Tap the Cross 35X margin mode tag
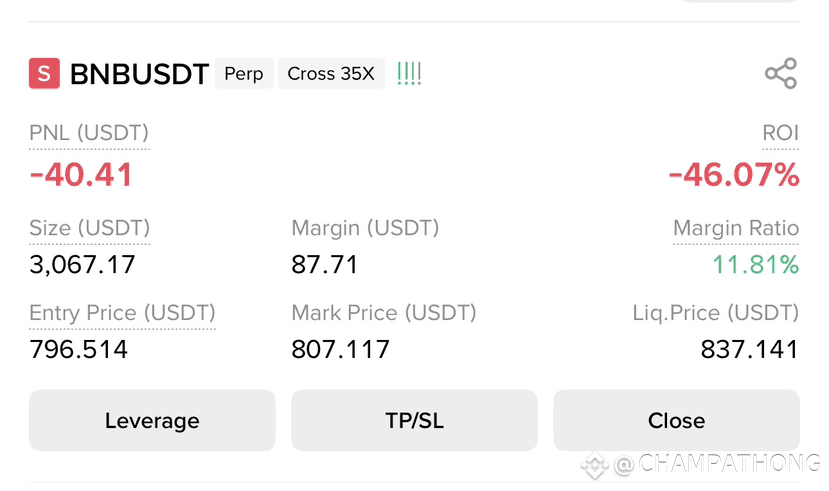The height and width of the screenshot is (491, 829). pyautogui.click(x=331, y=73)
